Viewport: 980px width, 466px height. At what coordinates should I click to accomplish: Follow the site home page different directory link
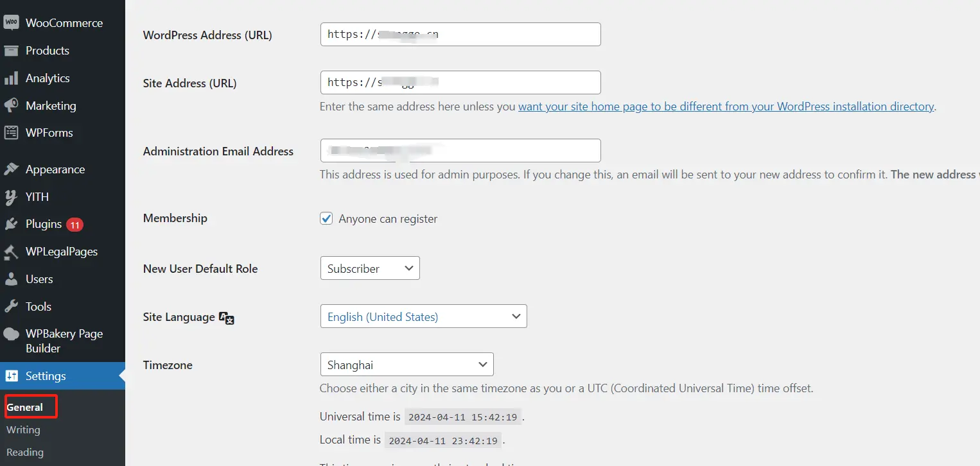click(726, 107)
